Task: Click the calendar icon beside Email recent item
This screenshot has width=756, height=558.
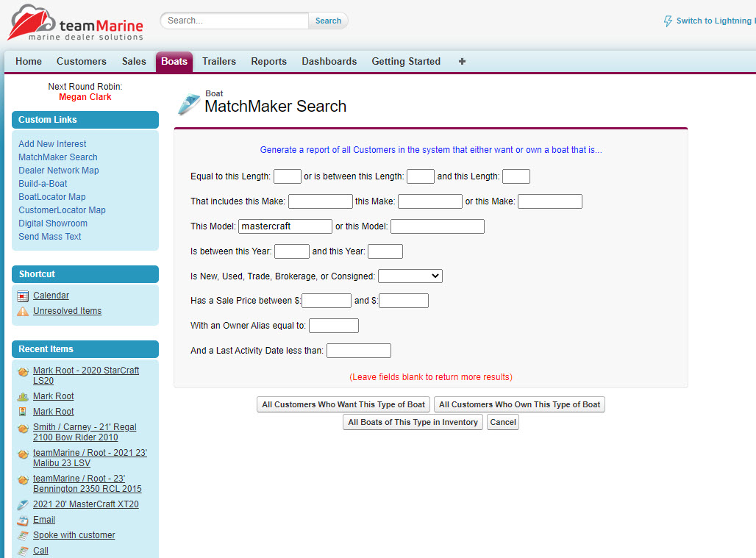Action: tap(23, 520)
